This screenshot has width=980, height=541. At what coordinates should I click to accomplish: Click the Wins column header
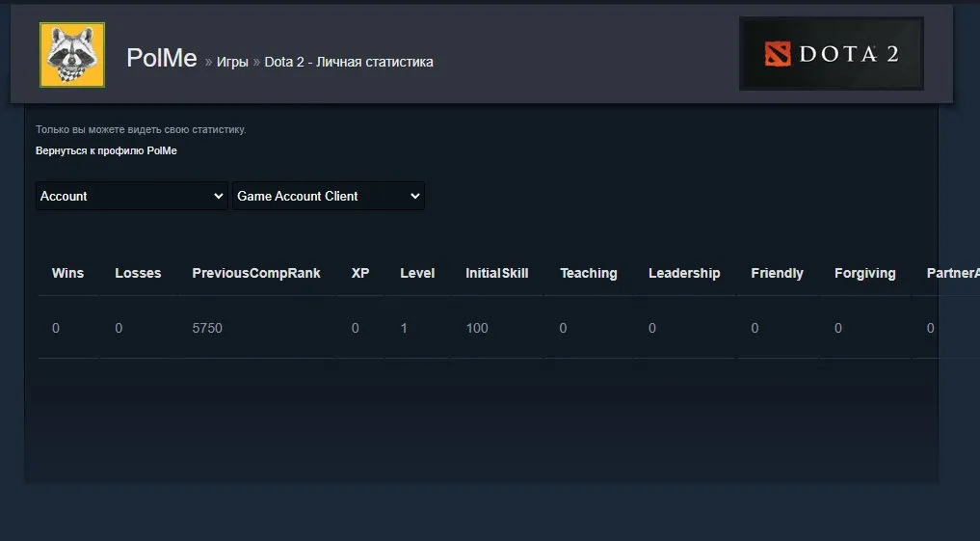click(x=67, y=273)
